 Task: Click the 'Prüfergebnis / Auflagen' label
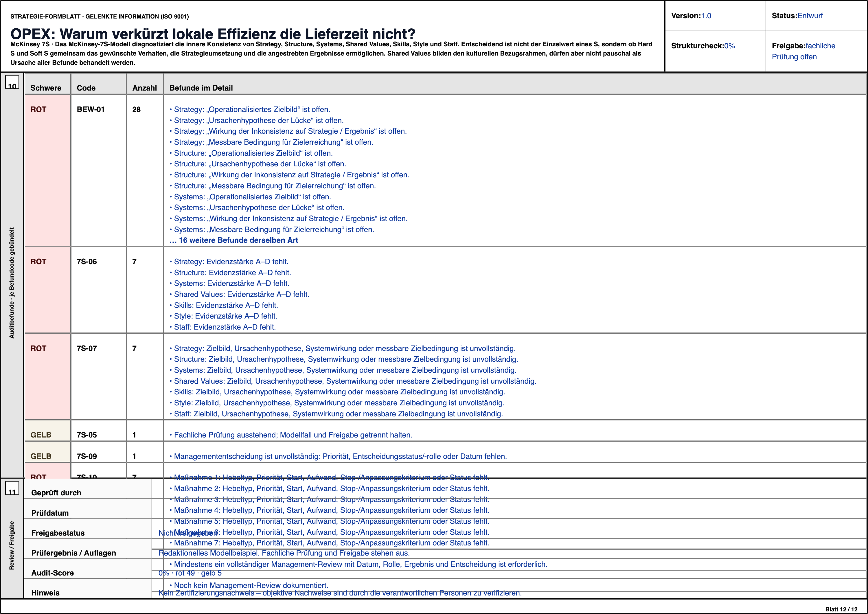[74, 553]
